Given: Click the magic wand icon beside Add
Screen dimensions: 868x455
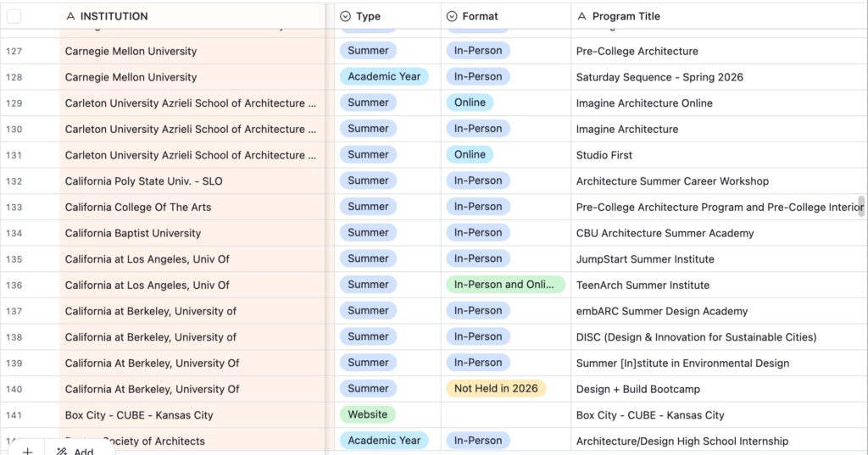Looking at the screenshot, I should click(62, 451).
